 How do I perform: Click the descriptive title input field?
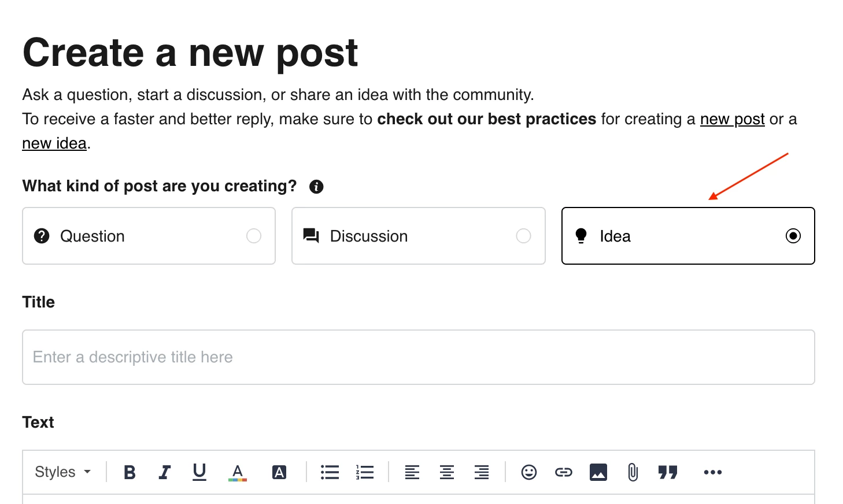pos(419,357)
